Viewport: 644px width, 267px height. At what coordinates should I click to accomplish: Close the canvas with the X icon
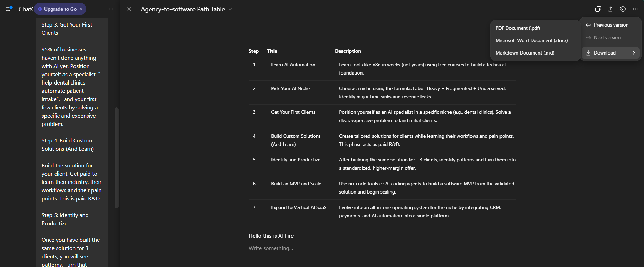point(129,9)
